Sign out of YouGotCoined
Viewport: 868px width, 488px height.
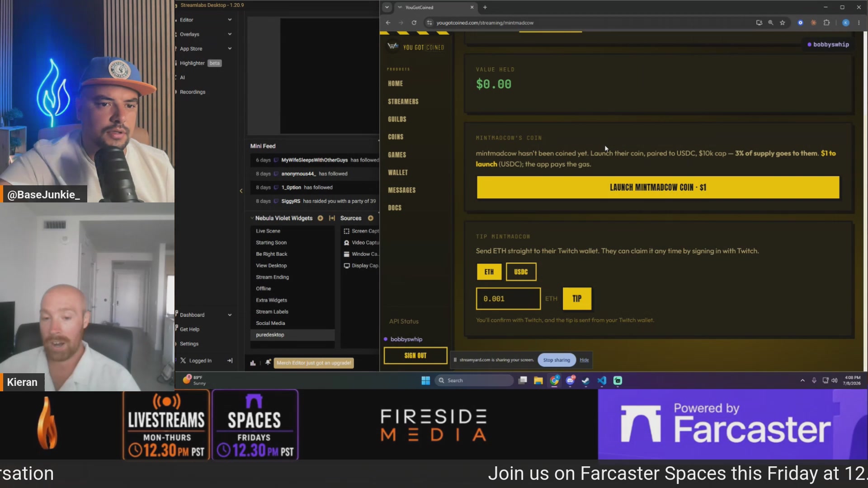point(415,356)
